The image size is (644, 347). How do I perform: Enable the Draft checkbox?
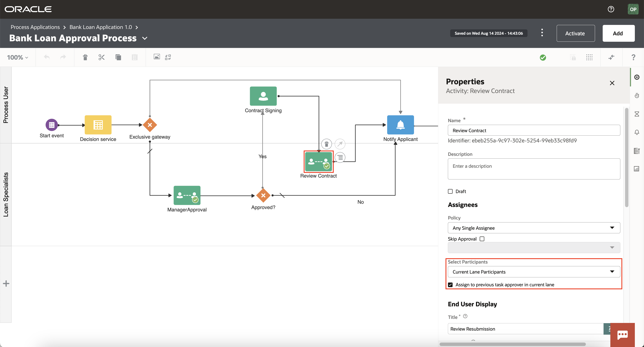point(450,191)
